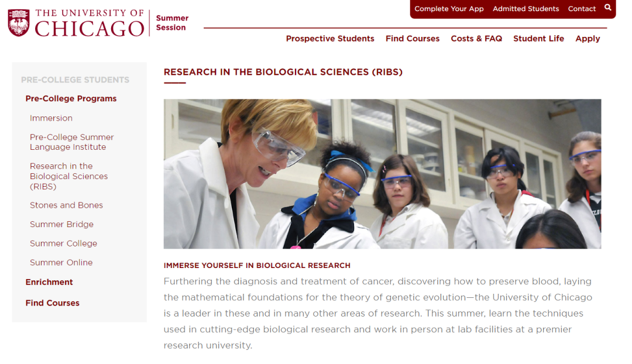Select Pre-College Programs in sidebar
Screen dimensions: 632x364
click(71, 98)
